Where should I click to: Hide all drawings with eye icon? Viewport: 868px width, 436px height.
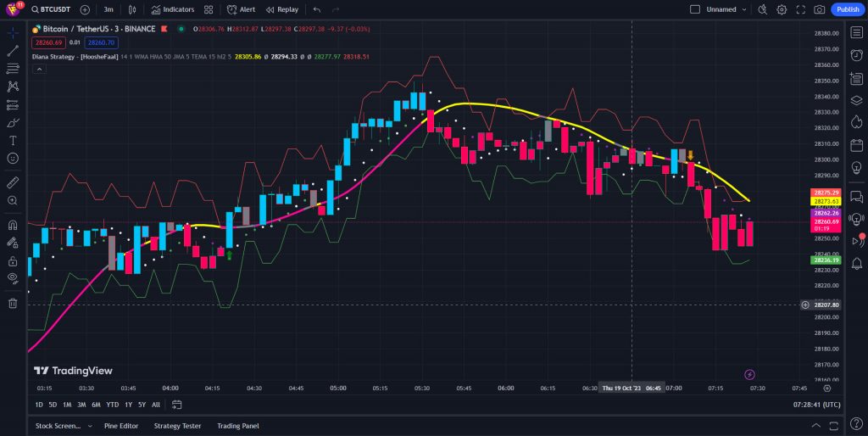click(x=13, y=278)
